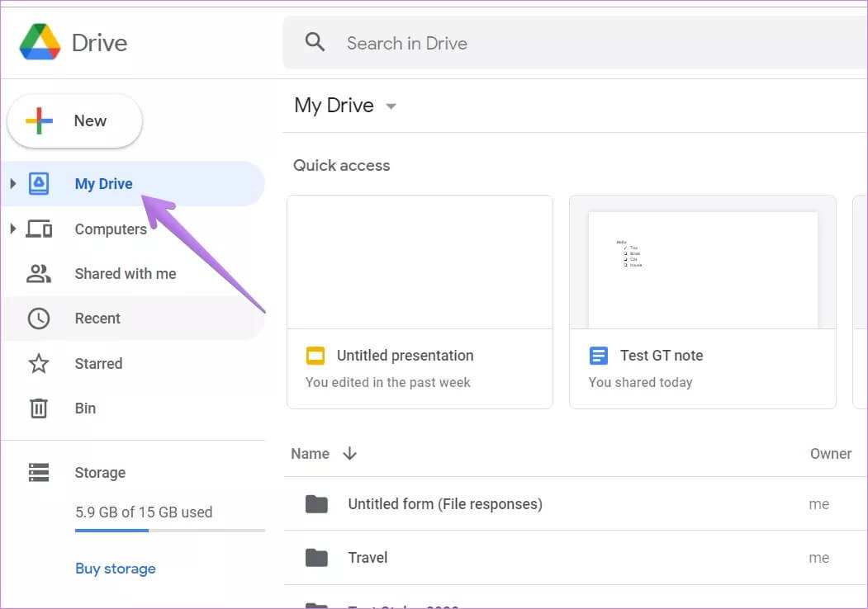The image size is (868, 609).
Task: Click the Storage icon in sidebar
Action: coord(39,473)
